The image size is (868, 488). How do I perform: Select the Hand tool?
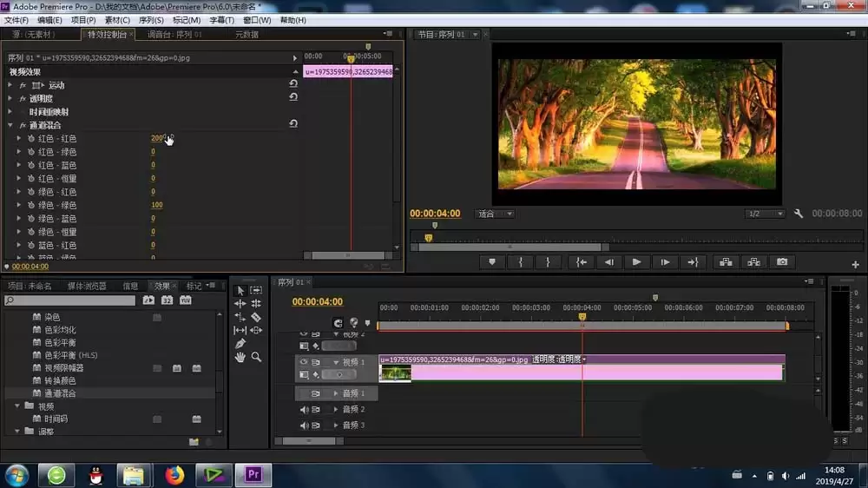click(x=240, y=357)
